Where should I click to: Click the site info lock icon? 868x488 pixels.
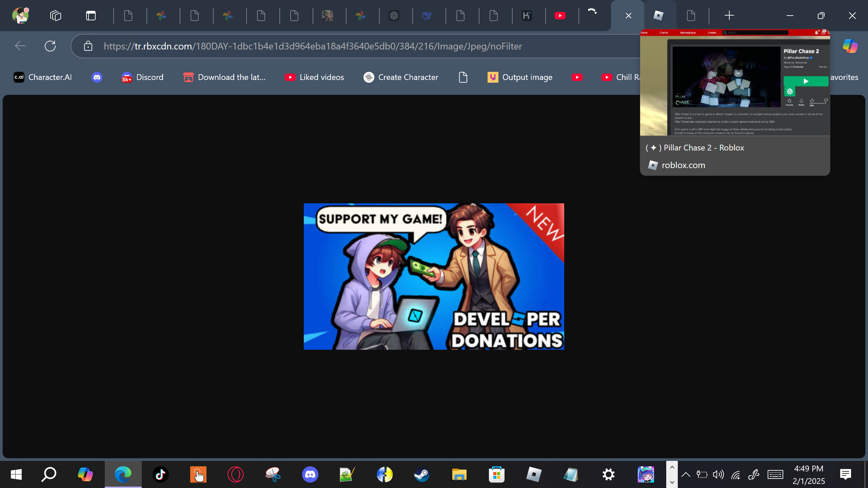(88, 46)
